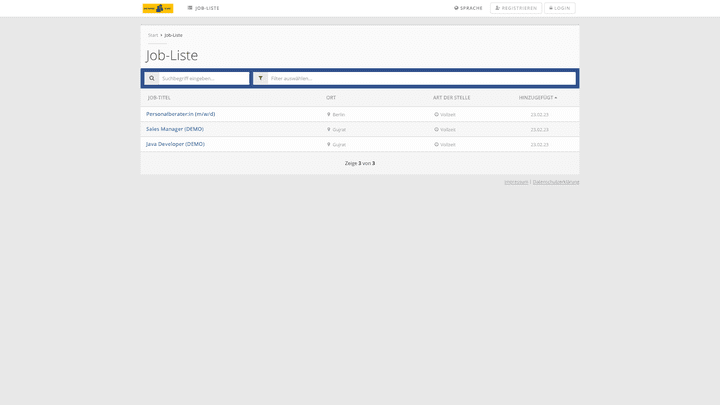The image size is (720, 405).
Task: Click the clock icon next to the first Vollzeit
Action: [436, 115]
